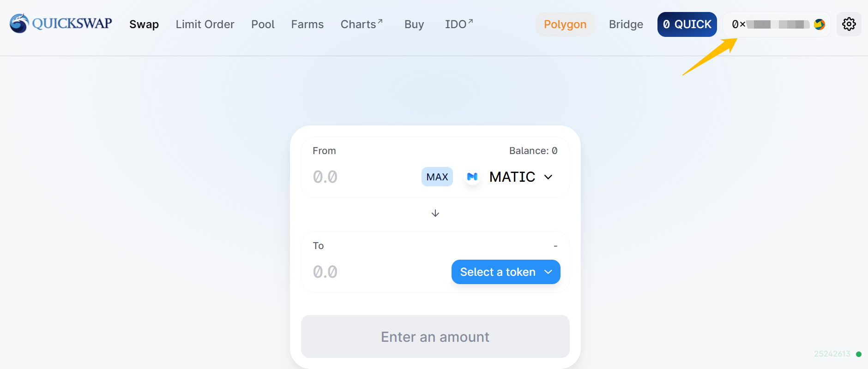Click the green network status dot

click(859, 354)
